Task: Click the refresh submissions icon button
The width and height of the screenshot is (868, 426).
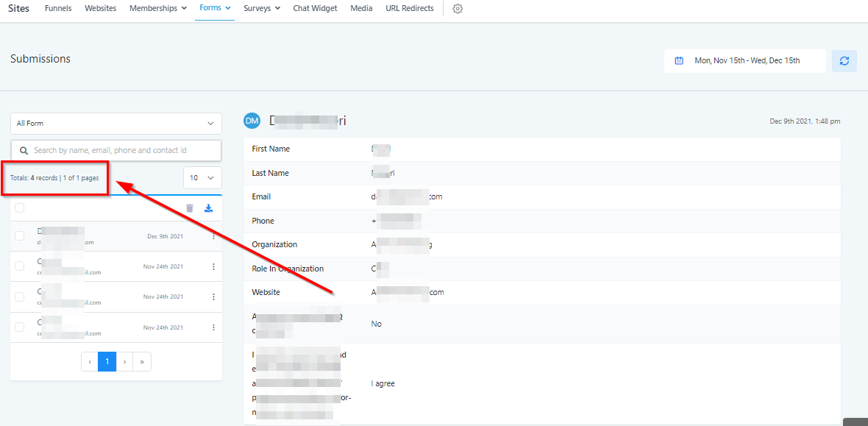Action: point(844,61)
